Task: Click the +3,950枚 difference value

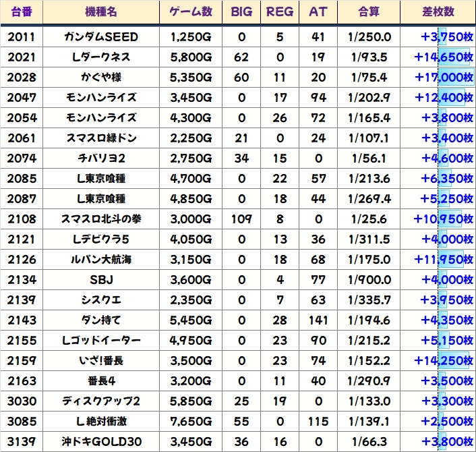Action: [x=446, y=300]
